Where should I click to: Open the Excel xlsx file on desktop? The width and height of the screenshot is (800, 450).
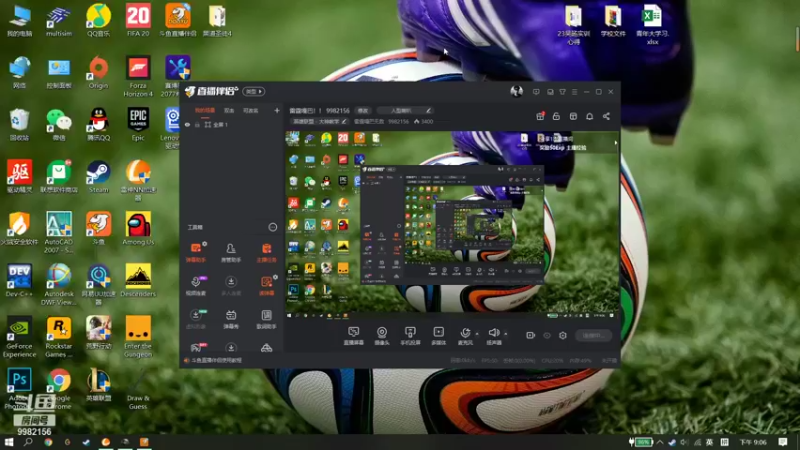(x=652, y=24)
